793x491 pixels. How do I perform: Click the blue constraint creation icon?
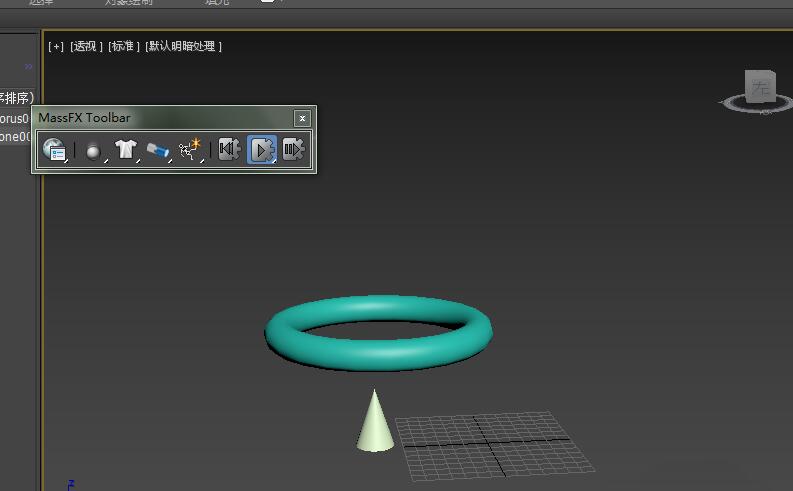[x=157, y=150]
